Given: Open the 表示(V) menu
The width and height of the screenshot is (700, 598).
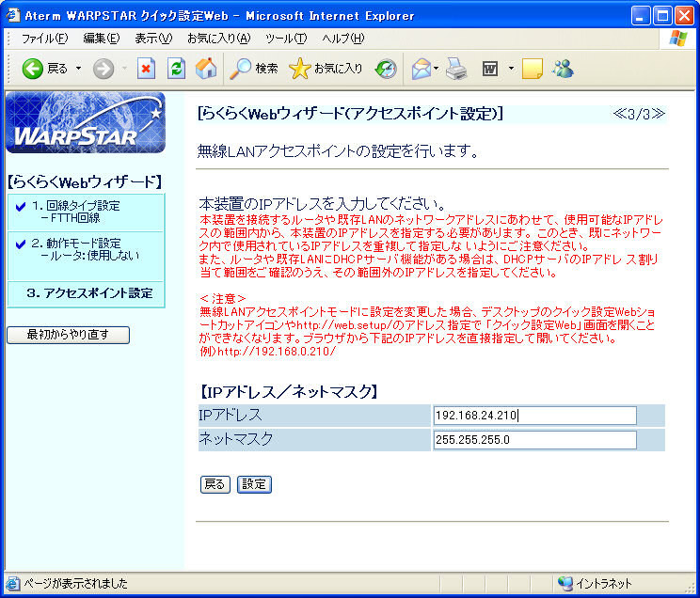Looking at the screenshot, I should pos(153,39).
